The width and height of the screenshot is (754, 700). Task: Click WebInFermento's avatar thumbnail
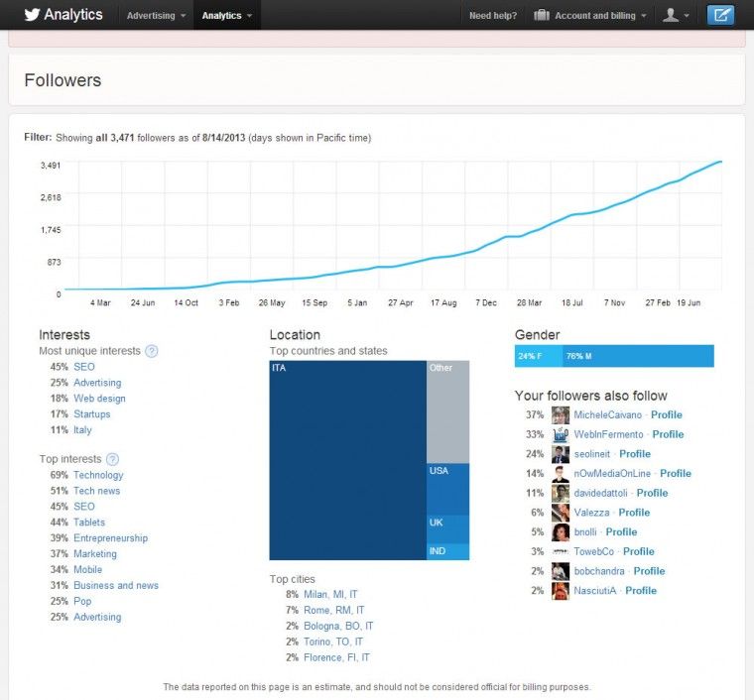coord(561,435)
